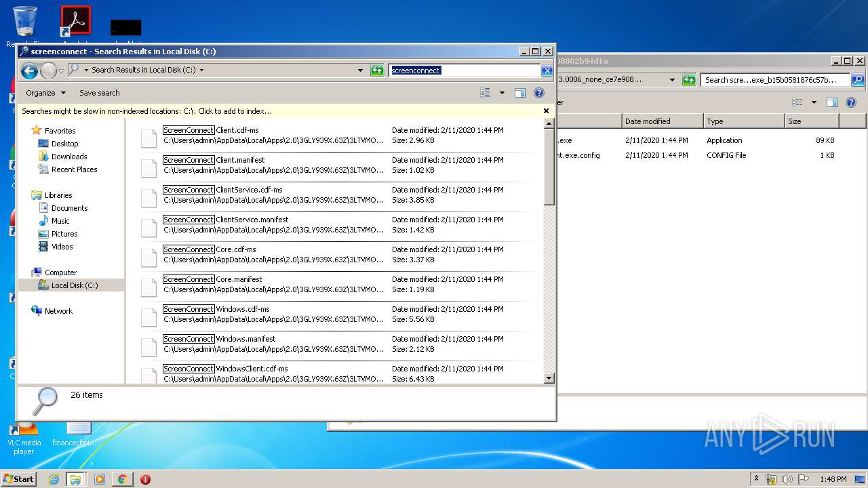Image resolution: width=868 pixels, height=488 pixels.
Task: Open Recent Places under Favorites
Action: pyautogui.click(x=74, y=169)
